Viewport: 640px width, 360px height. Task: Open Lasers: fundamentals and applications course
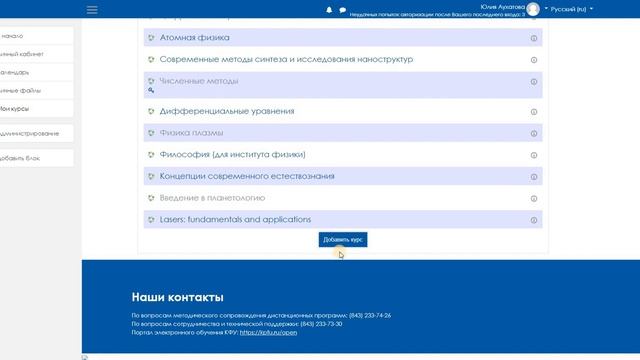pos(235,220)
